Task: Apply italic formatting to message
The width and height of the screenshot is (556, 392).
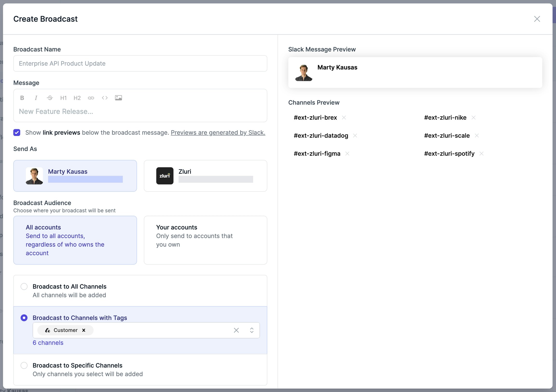Action: 36,98
